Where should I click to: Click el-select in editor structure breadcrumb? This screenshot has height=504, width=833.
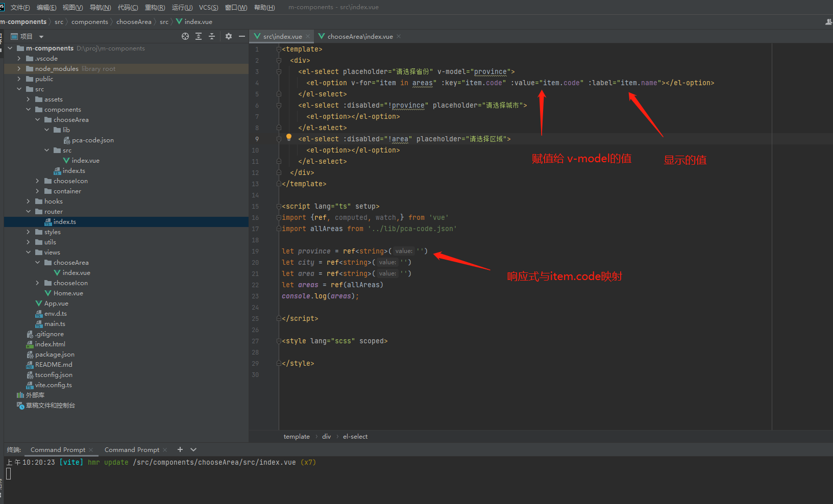tap(355, 437)
